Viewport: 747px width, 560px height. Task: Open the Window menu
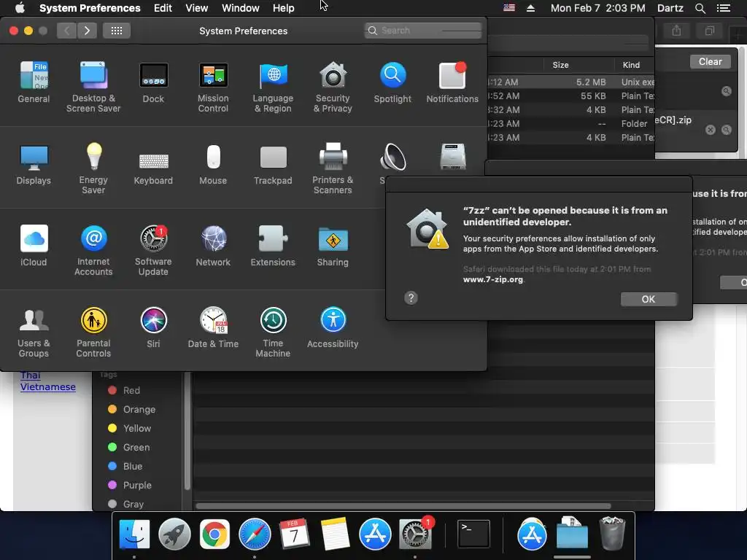tap(240, 8)
